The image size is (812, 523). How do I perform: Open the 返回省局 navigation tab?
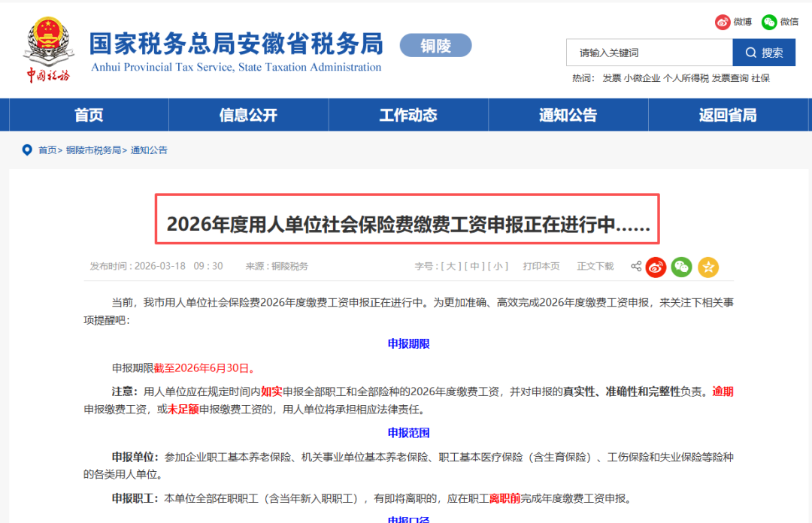click(x=728, y=115)
